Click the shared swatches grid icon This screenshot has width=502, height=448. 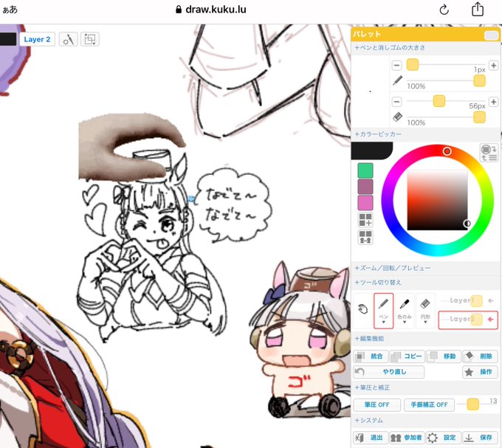pos(365,237)
